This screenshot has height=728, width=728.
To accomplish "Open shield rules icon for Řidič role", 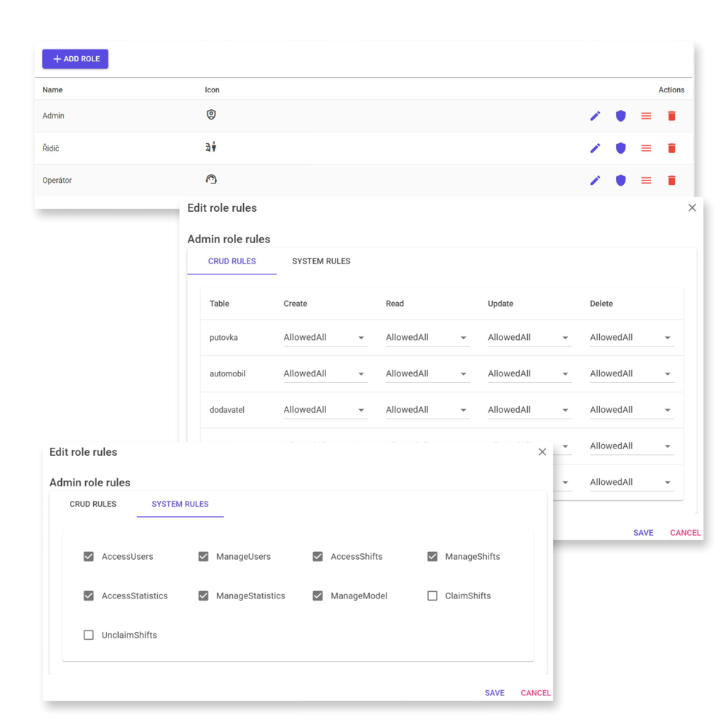I will click(x=620, y=148).
